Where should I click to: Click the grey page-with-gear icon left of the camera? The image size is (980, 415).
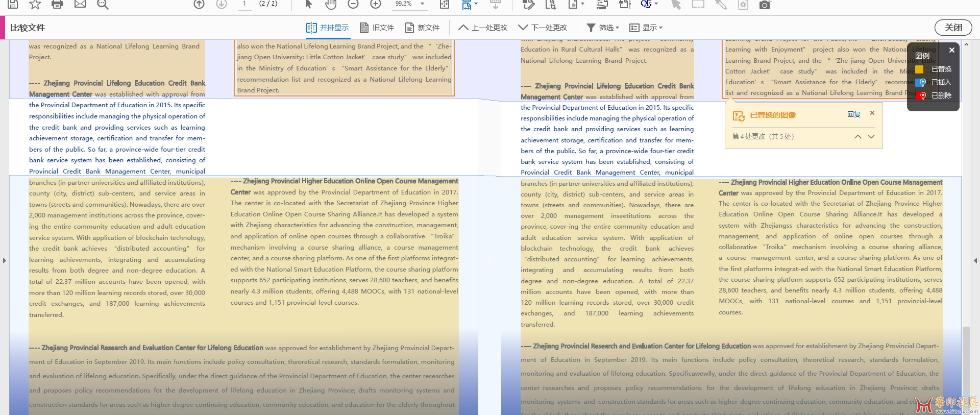pos(743,4)
